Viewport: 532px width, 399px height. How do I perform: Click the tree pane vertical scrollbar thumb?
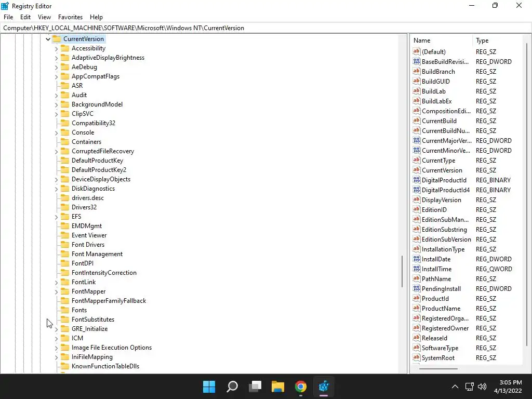click(402, 271)
